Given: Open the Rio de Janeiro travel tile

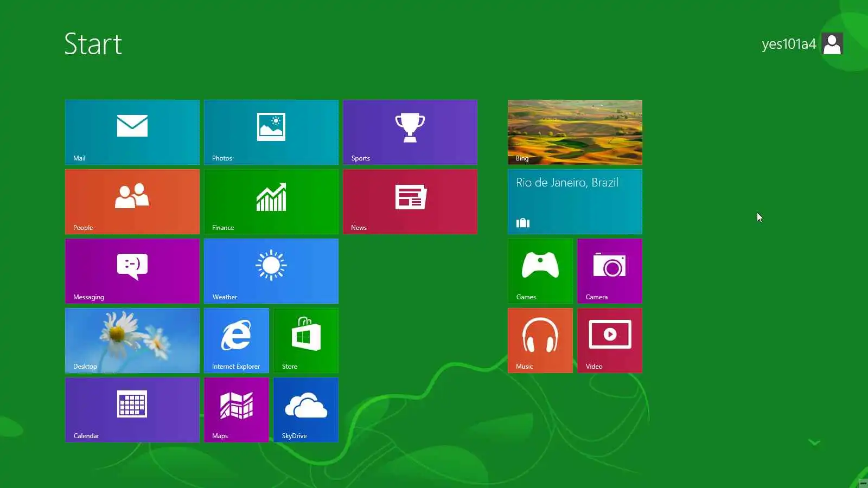Looking at the screenshot, I should 575,202.
